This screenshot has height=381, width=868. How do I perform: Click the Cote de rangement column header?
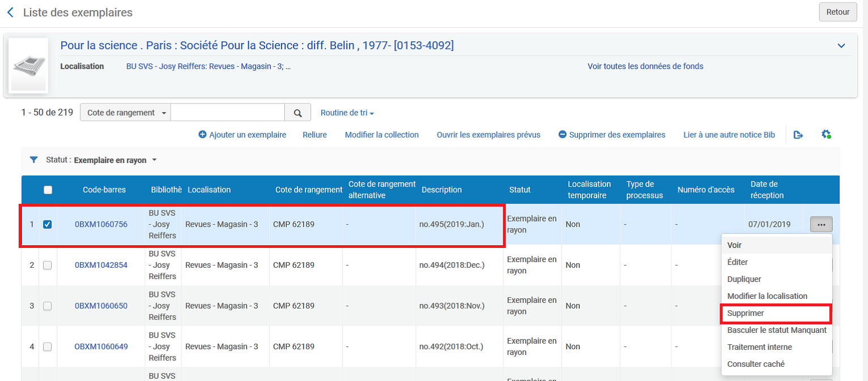(x=309, y=190)
